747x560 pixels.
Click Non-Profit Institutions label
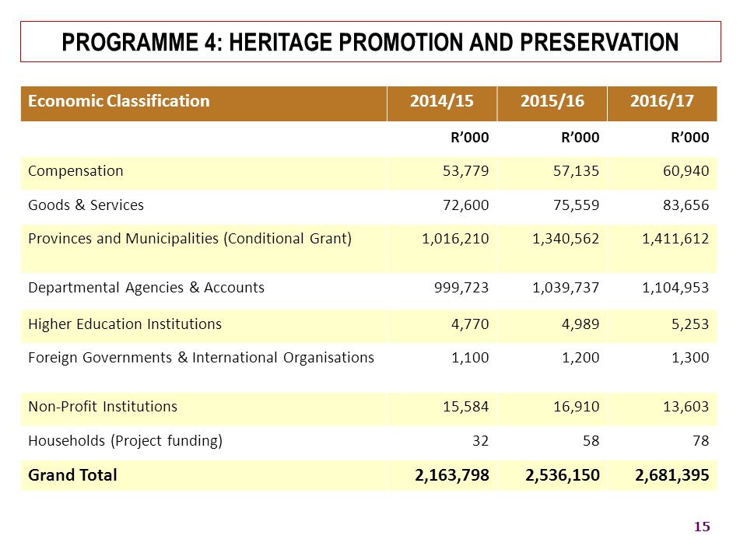click(x=103, y=407)
